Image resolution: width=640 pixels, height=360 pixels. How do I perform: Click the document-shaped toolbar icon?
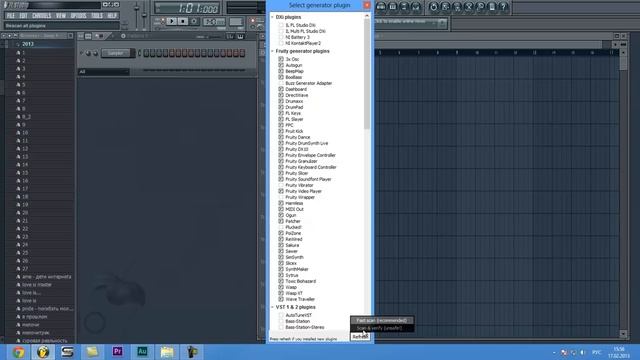492,7
